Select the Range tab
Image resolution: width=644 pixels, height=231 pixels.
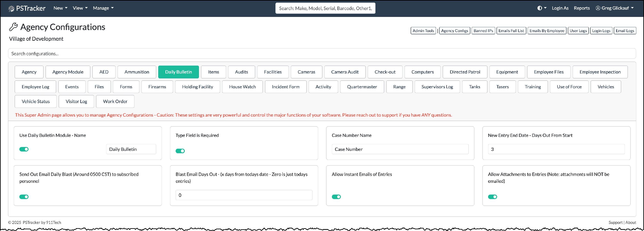pos(399,87)
